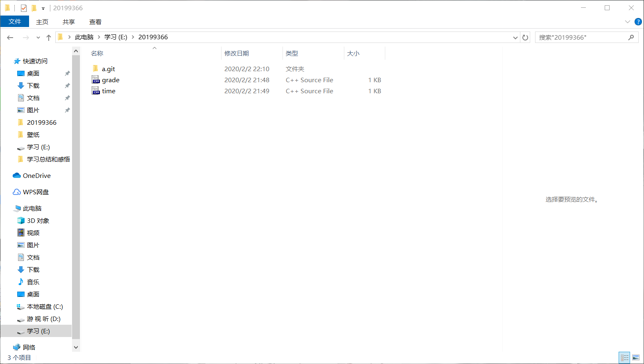
Task: Sort by the 类型 column header
Action: point(292,54)
